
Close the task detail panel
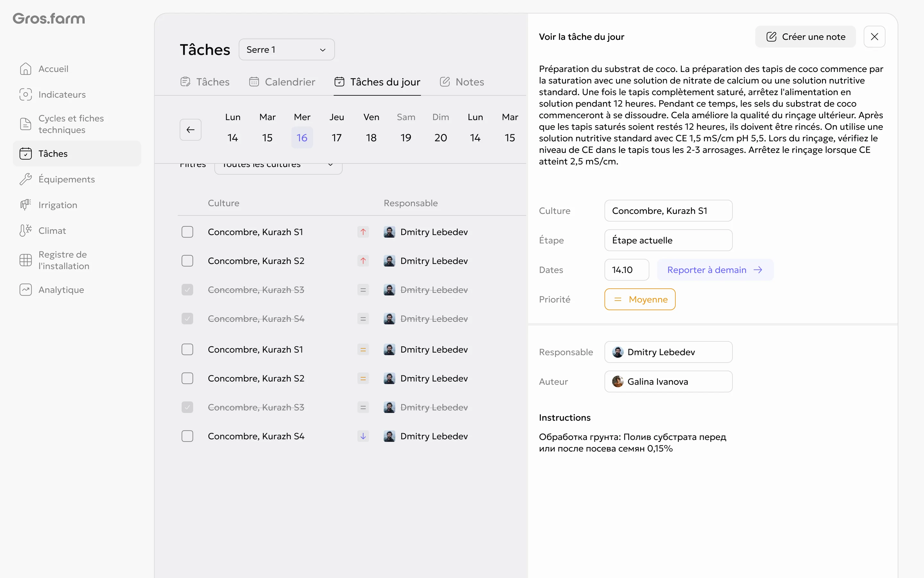874,37
